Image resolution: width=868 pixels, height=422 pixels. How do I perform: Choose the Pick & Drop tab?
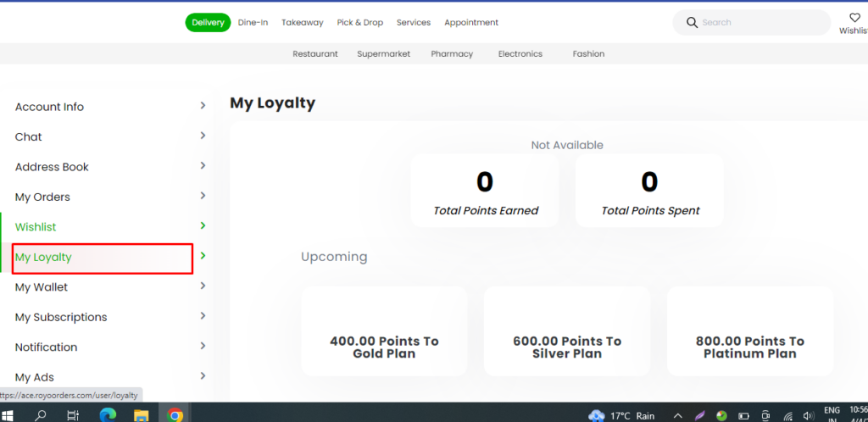tap(360, 23)
